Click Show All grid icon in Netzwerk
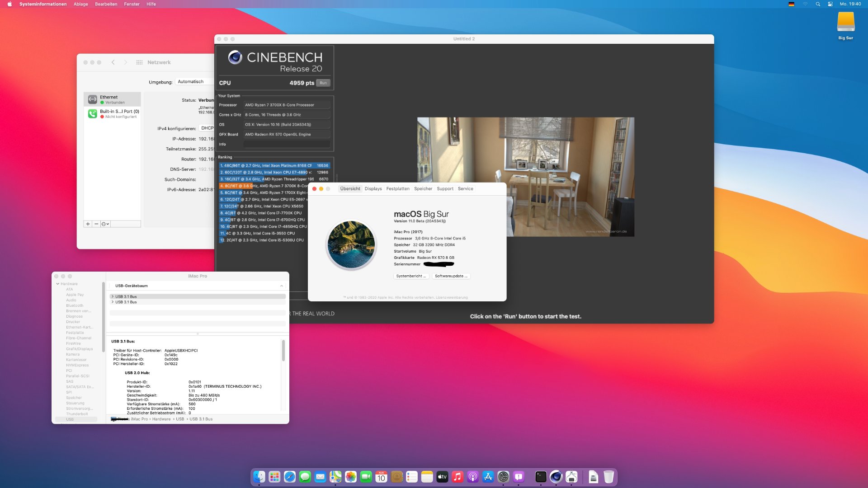This screenshot has width=868, height=488. tap(139, 62)
